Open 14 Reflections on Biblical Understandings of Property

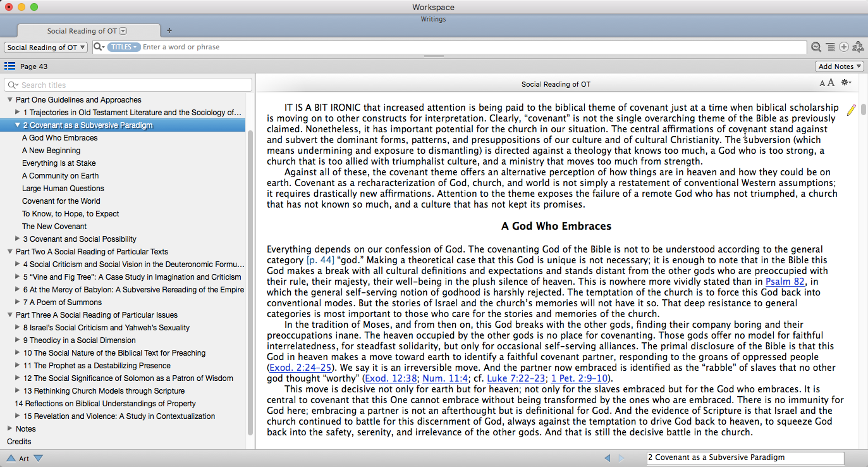pos(106,404)
